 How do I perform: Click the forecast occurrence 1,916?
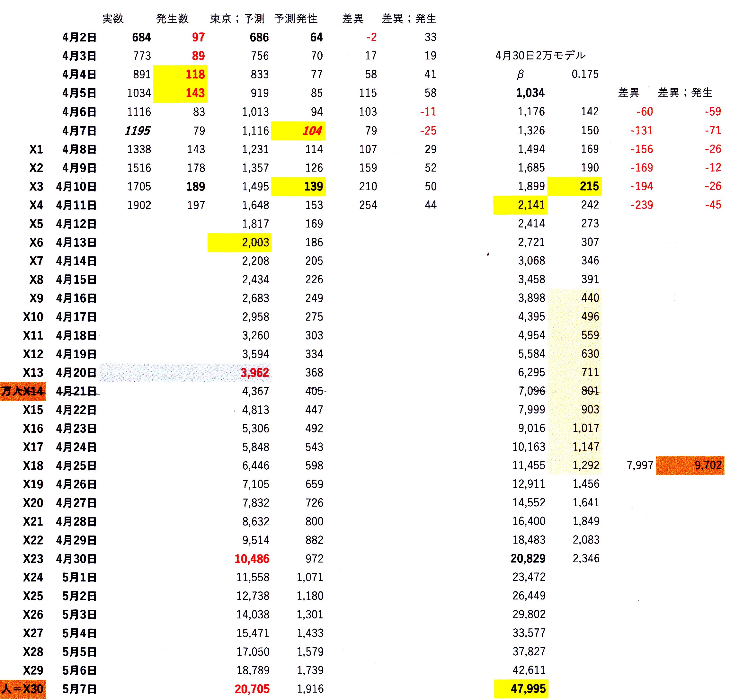(x=310, y=689)
